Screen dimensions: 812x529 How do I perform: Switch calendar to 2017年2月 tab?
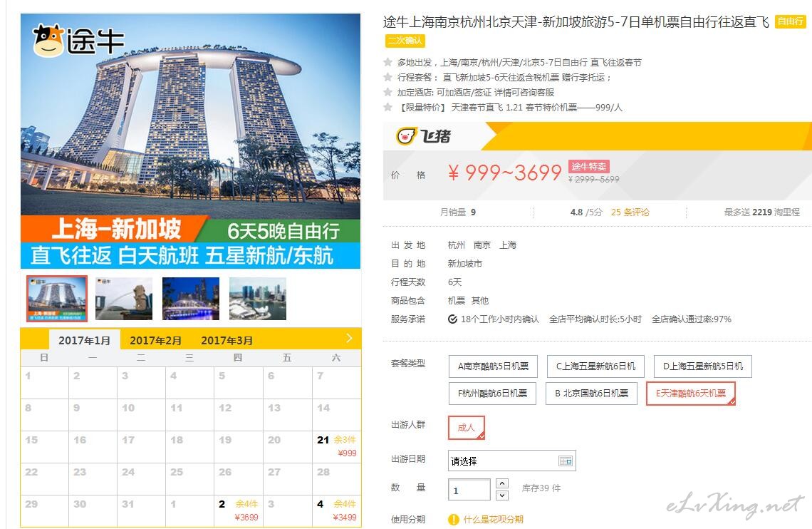coord(155,340)
